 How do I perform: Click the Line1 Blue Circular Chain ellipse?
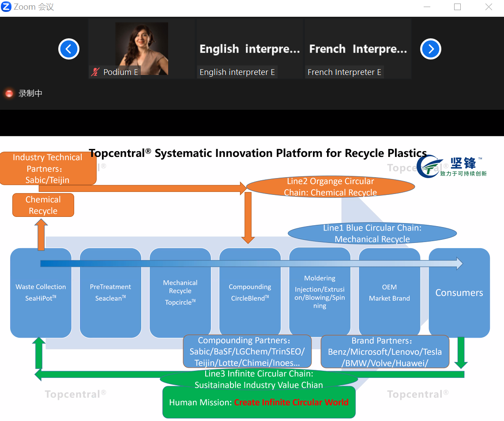(372, 234)
